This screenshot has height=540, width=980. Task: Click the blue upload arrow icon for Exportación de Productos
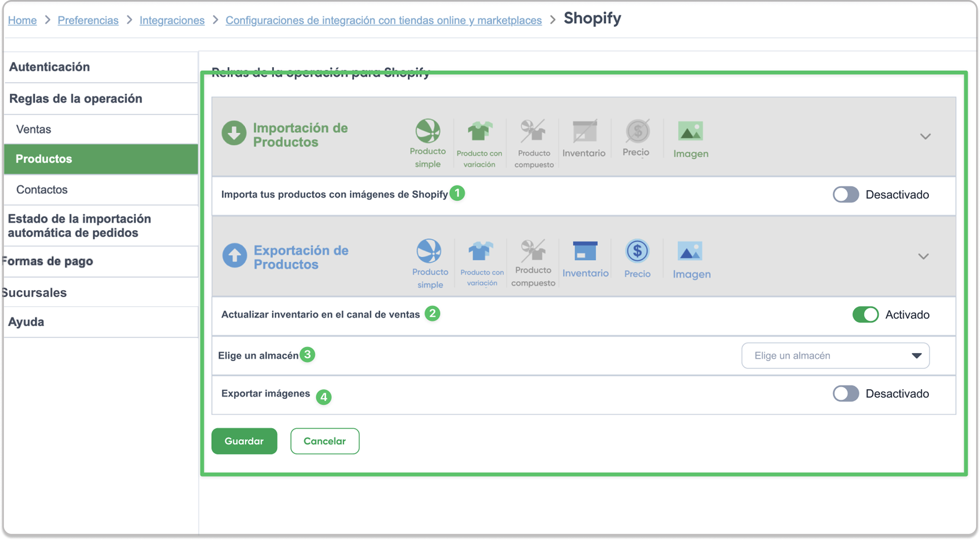click(x=234, y=256)
